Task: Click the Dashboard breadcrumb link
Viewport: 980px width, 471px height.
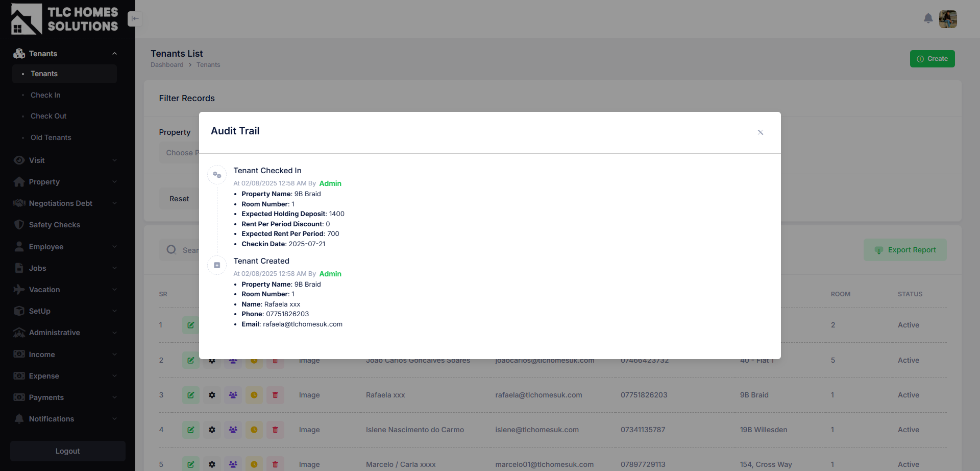Action: [x=167, y=65]
